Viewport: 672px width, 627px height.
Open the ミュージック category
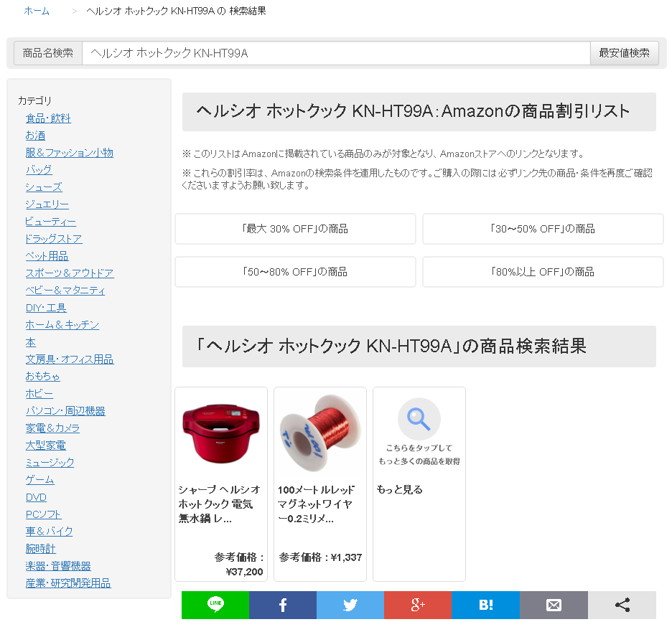click(x=50, y=463)
